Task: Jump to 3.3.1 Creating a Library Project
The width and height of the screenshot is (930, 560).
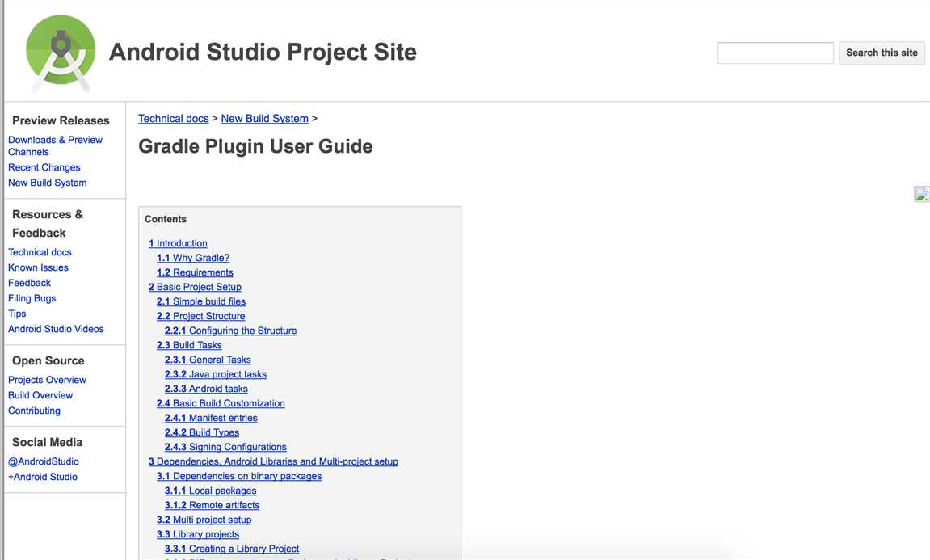Action: 232,549
